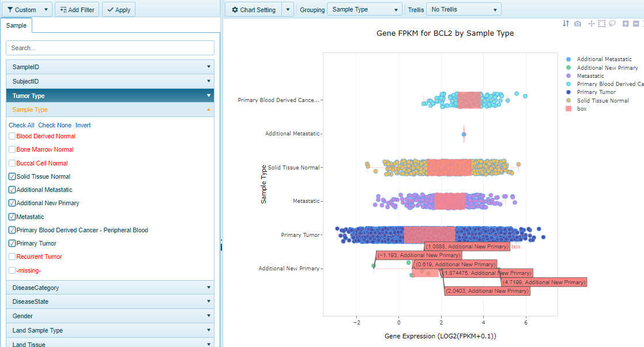Click the Zoom In plus icon
Screen dimensions: 644x347
626,24
